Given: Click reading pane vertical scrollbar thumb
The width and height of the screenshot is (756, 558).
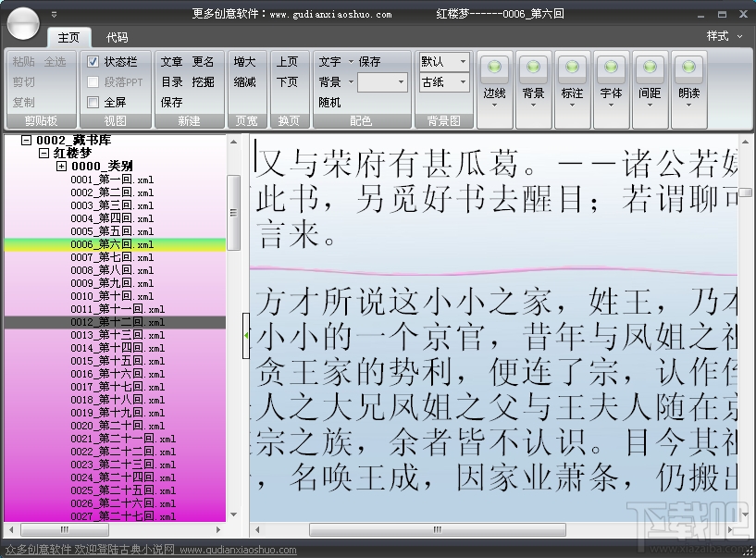Looking at the screenshot, I should (x=746, y=192).
